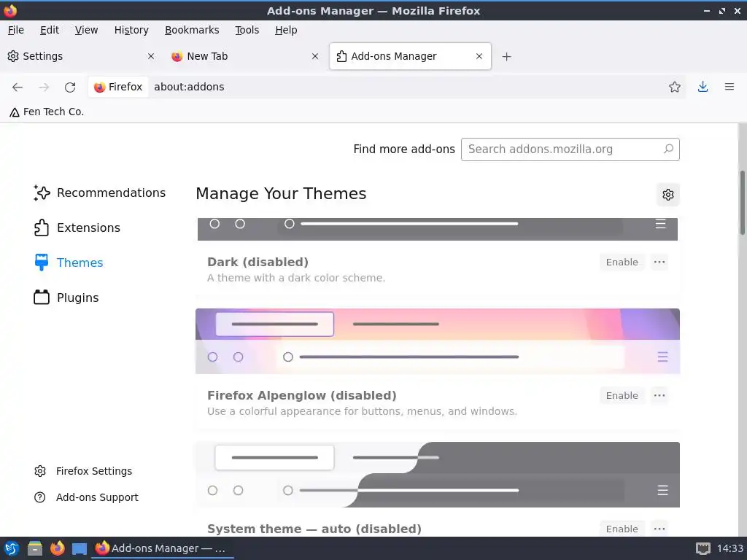Select the Add-ons Manager taskbar window entry
747x560 pixels.
point(162,548)
